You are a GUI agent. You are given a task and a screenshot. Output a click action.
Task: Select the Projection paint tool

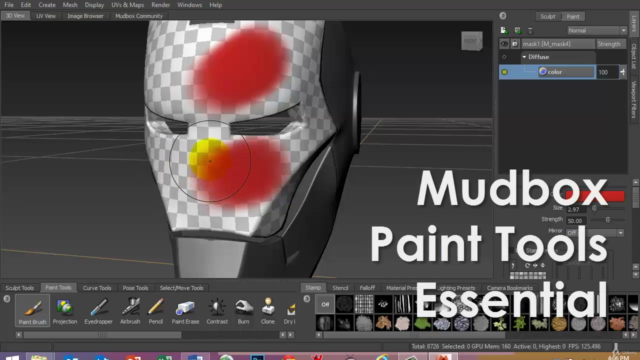[x=65, y=311]
